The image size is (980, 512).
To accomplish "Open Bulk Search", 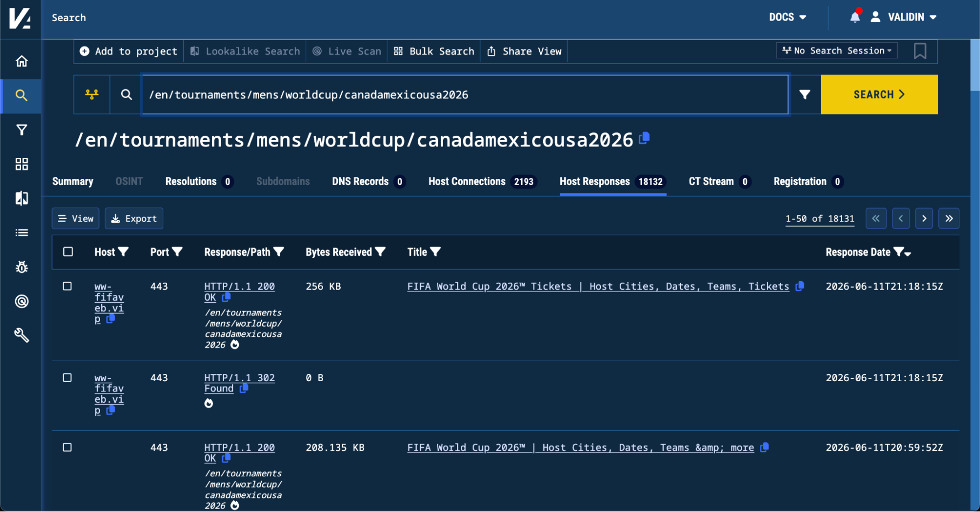I will (434, 51).
